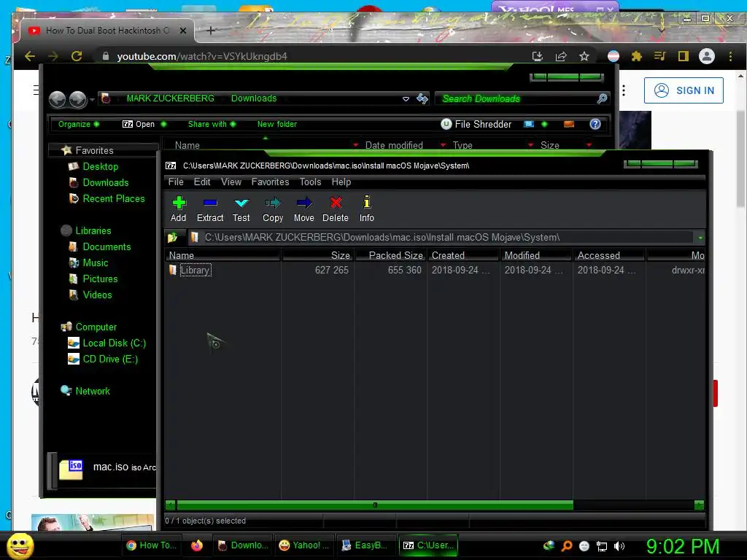Select the Library folder row

click(435, 270)
